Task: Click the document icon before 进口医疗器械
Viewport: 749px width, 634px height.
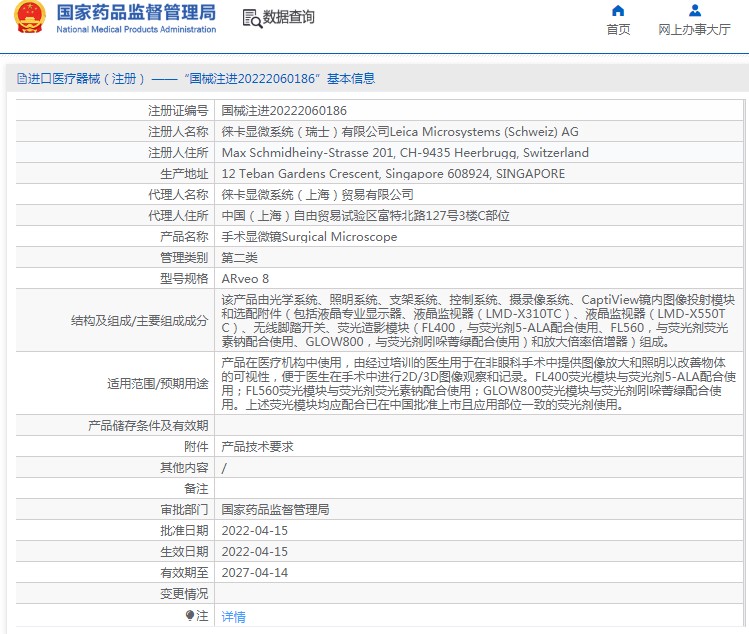Action: (x=21, y=78)
